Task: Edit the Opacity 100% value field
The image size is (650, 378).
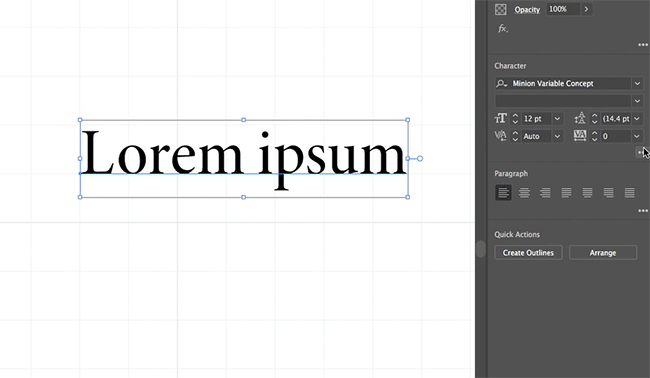Action: pos(563,9)
